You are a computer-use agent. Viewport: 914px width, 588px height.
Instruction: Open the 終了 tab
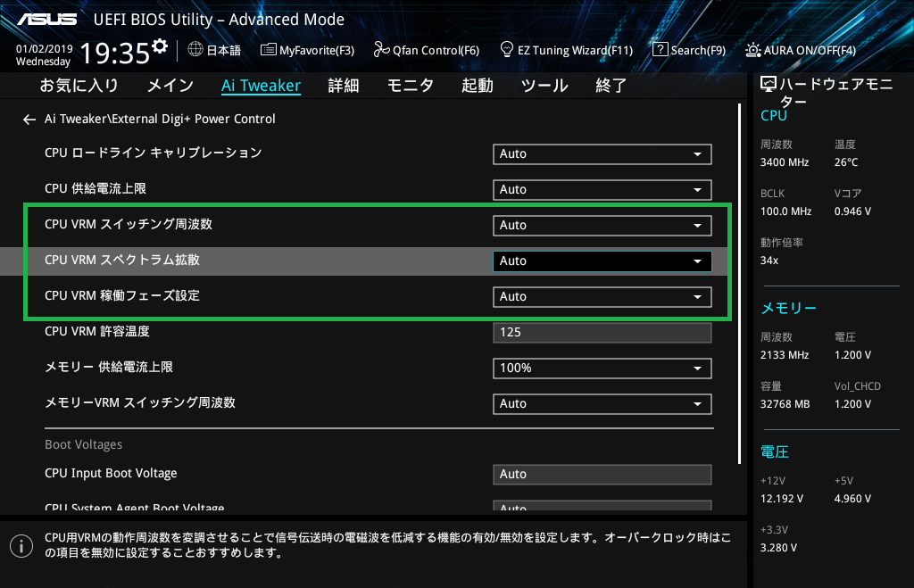tap(611, 86)
